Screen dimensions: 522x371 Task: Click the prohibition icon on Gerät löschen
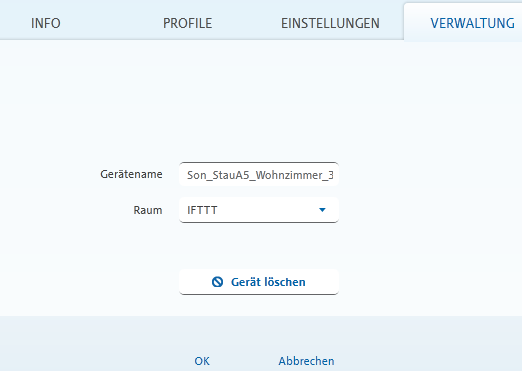click(217, 282)
